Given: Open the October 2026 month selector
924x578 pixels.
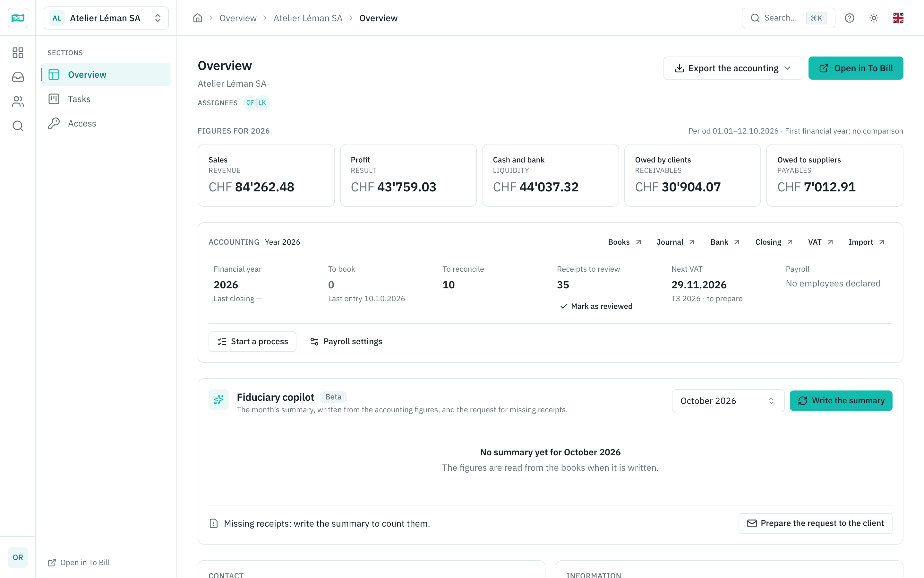Looking at the screenshot, I should (x=728, y=401).
